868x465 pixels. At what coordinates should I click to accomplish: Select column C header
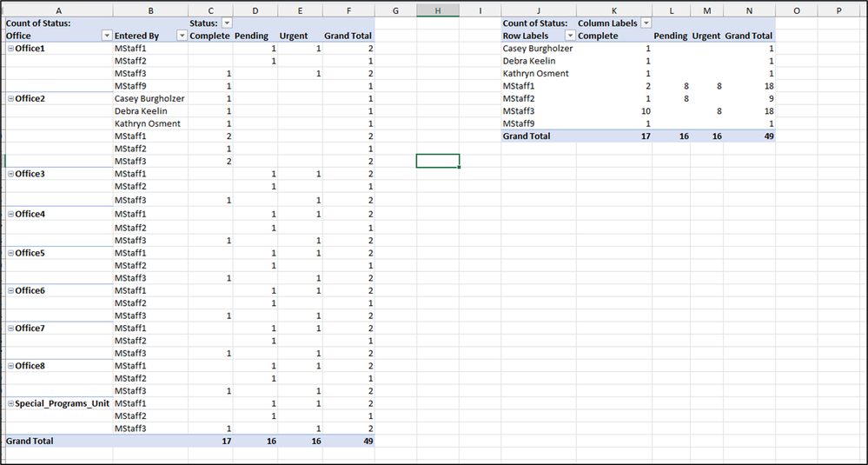point(210,10)
